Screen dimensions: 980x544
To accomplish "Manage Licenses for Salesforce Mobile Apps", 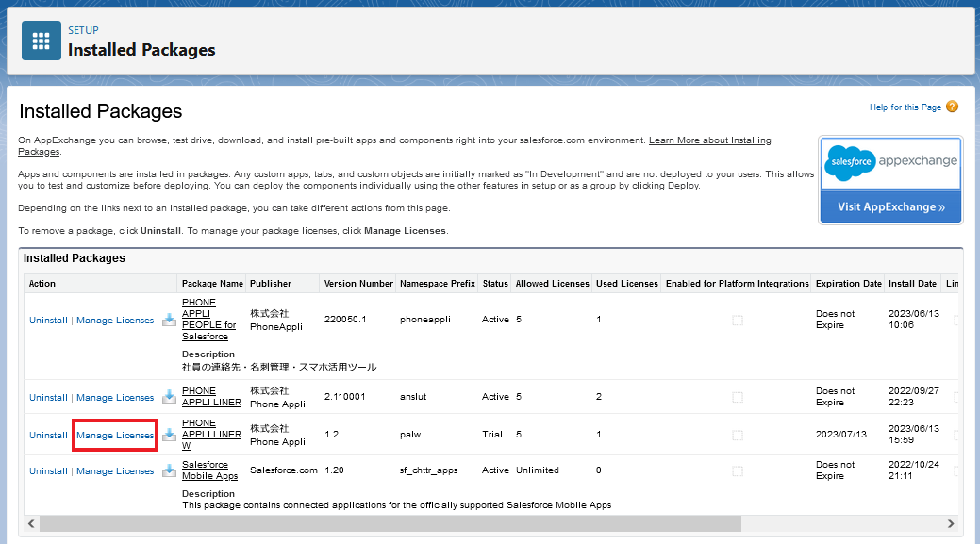I will [115, 470].
